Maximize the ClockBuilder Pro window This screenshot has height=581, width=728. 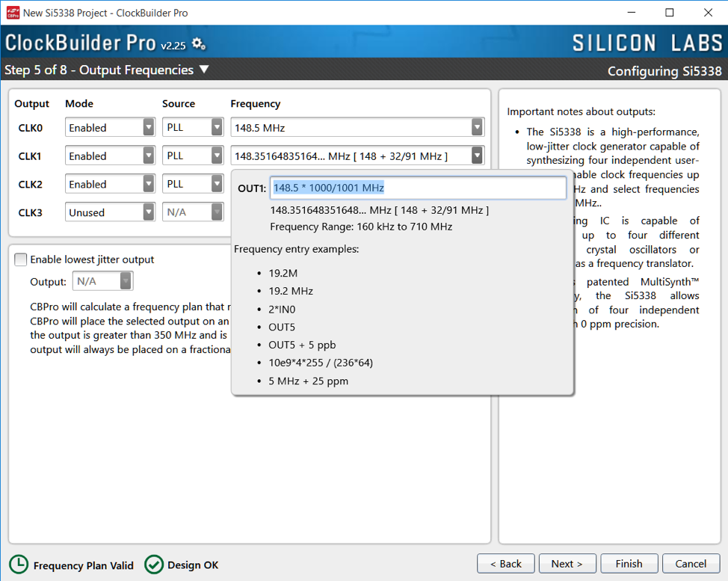(670, 13)
